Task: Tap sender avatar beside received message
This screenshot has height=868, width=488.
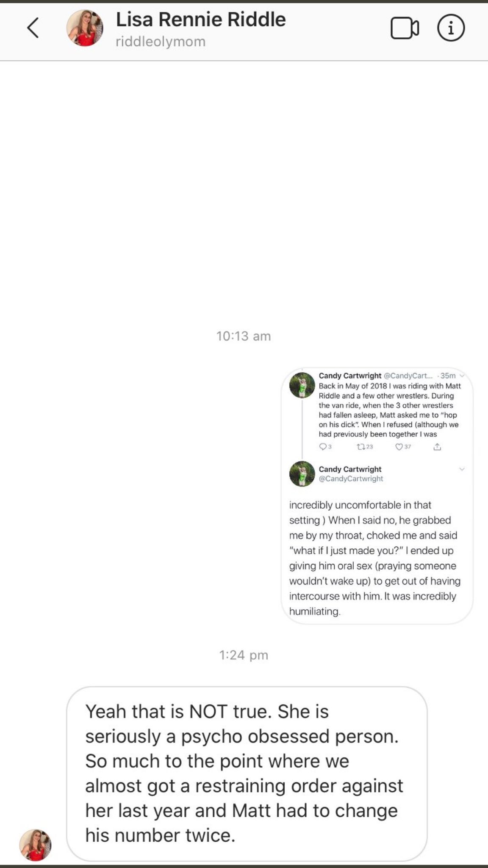Action: (x=36, y=845)
